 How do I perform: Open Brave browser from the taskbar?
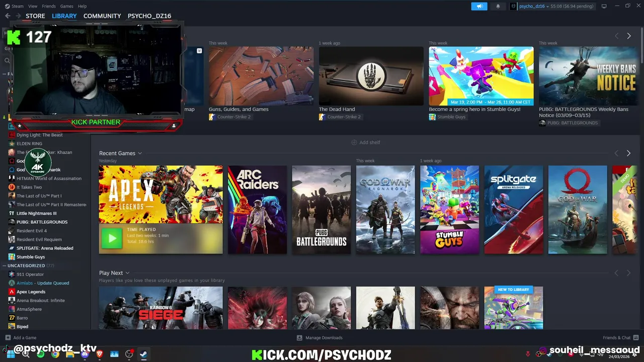(x=99, y=354)
